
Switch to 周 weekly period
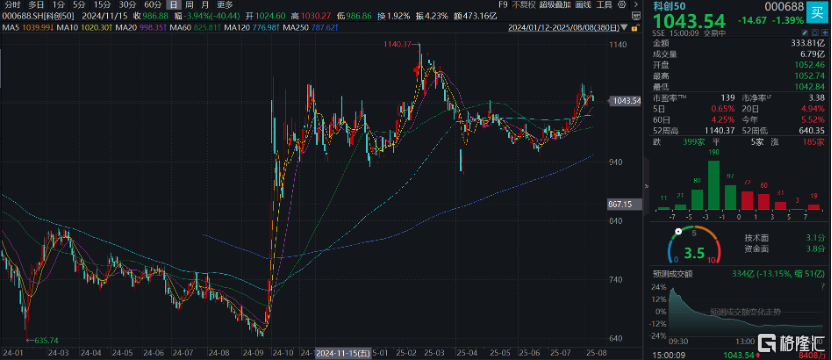coord(189,5)
